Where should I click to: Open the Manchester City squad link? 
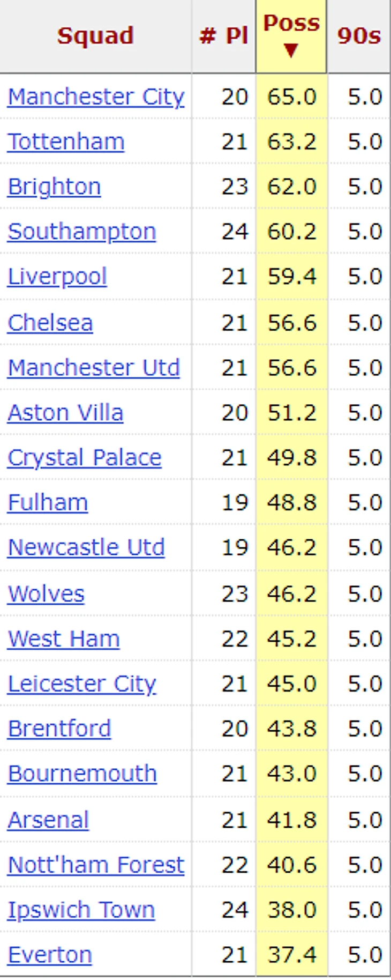click(x=96, y=97)
